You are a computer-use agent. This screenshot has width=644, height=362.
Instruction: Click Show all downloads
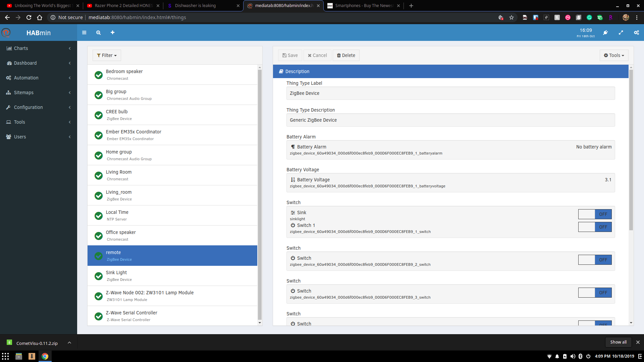tap(618, 342)
